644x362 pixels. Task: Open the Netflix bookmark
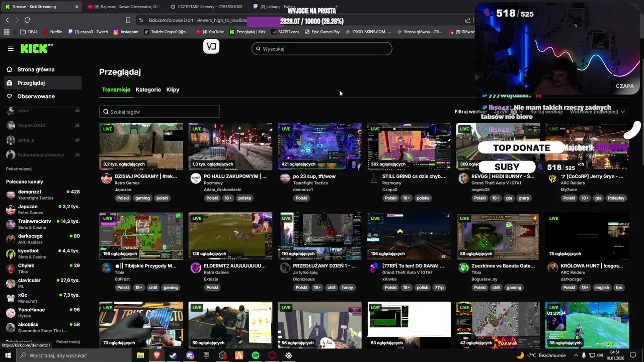(53, 32)
